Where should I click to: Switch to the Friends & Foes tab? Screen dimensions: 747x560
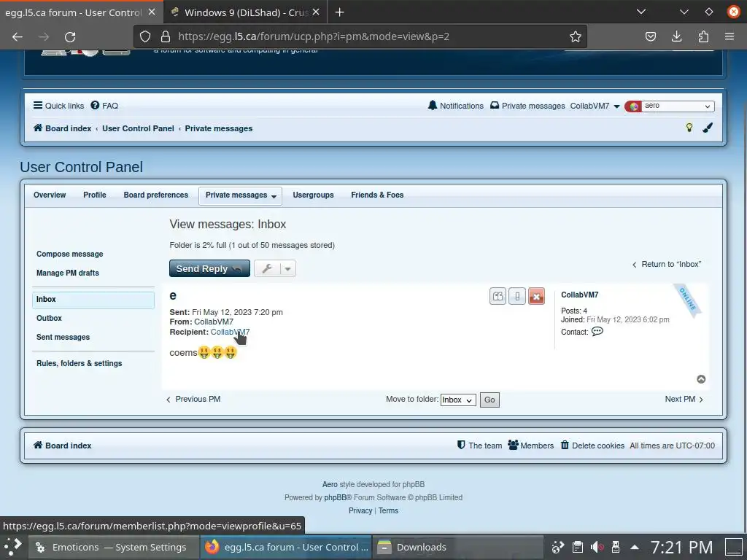pyautogui.click(x=377, y=195)
